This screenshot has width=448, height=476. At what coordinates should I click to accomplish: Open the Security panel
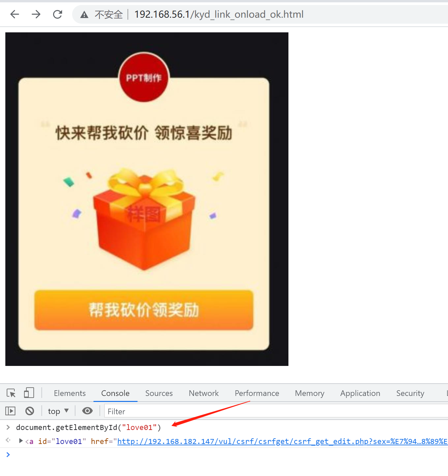coord(410,393)
